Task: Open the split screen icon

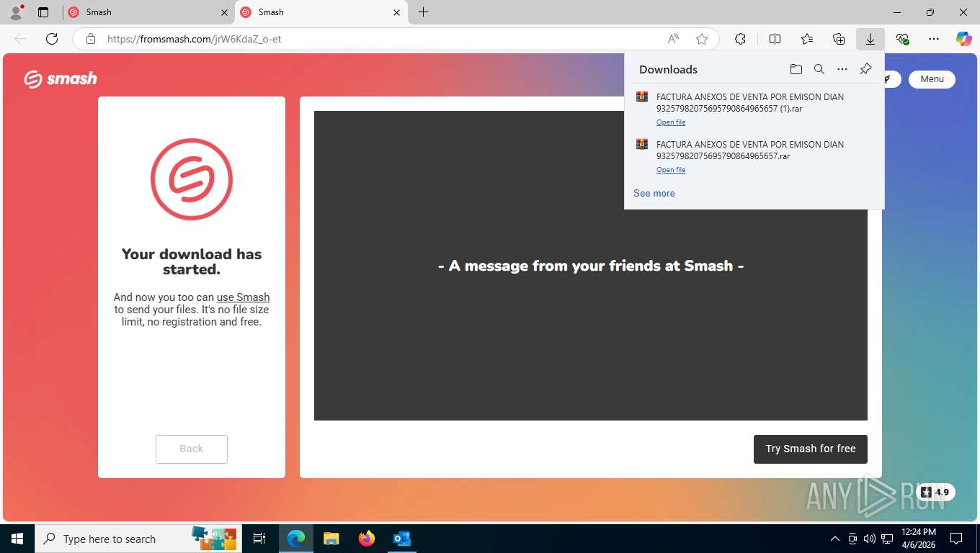Action: pos(775,39)
